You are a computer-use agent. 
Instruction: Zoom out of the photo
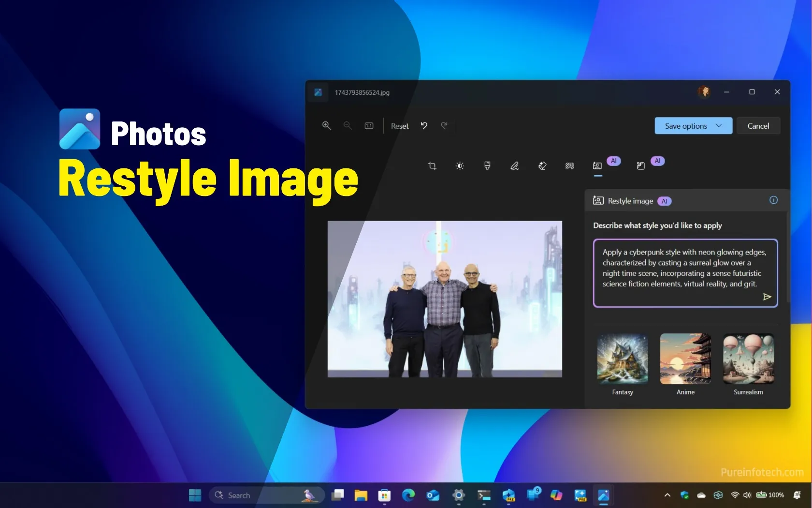(348, 126)
